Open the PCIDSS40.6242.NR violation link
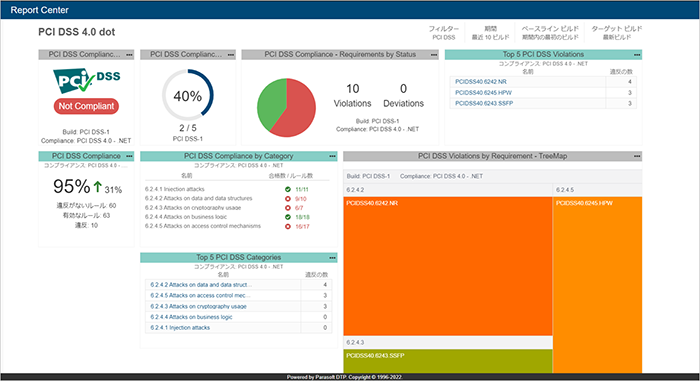The image size is (700, 381). tap(481, 82)
